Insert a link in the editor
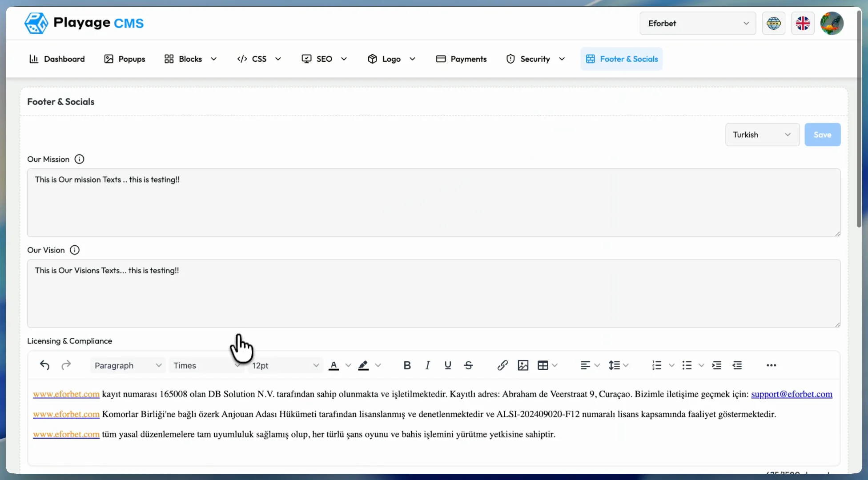This screenshot has width=868, height=480. coord(502,365)
